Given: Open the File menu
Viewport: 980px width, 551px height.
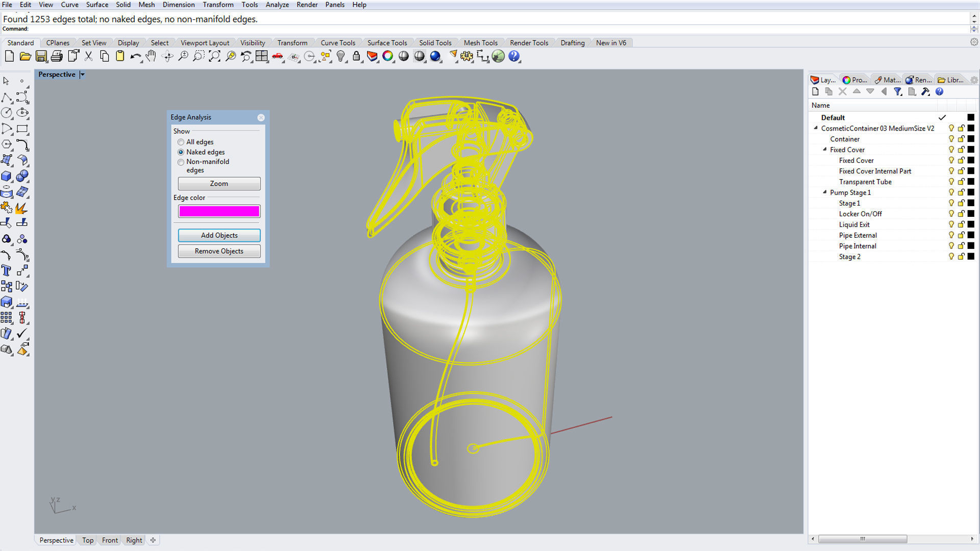Looking at the screenshot, I should [x=7, y=5].
